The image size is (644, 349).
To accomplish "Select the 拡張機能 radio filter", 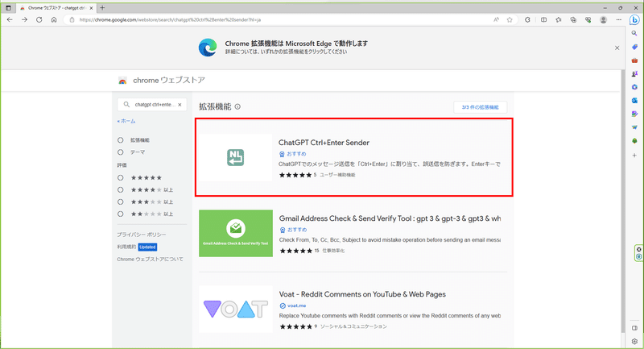I will click(120, 140).
